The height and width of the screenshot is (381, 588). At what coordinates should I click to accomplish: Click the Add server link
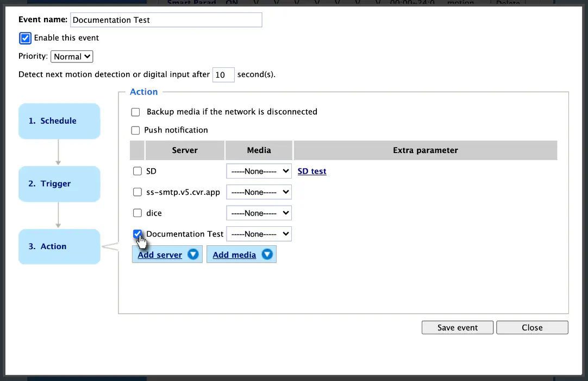pos(160,255)
